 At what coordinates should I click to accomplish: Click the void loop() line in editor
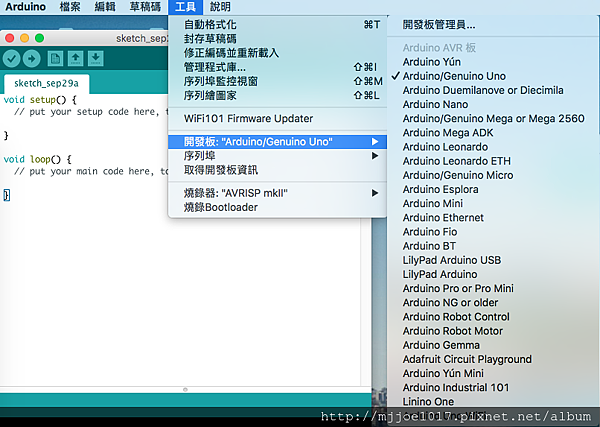point(38,159)
